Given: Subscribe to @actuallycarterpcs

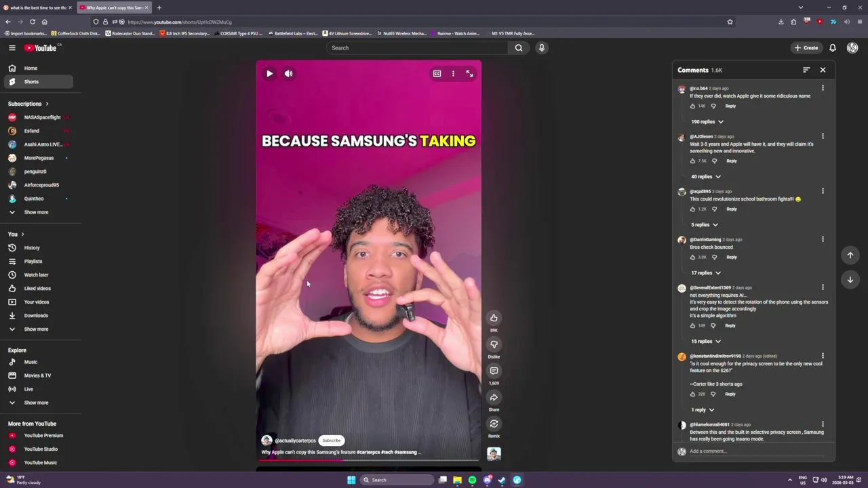Looking at the screenshot, I should (x=332, y=441).
